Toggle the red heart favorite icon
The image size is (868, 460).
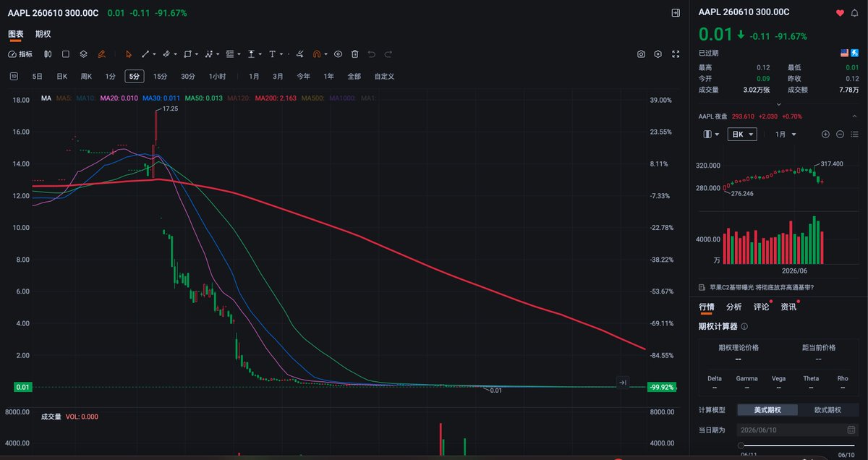click(x=840, y=12)
